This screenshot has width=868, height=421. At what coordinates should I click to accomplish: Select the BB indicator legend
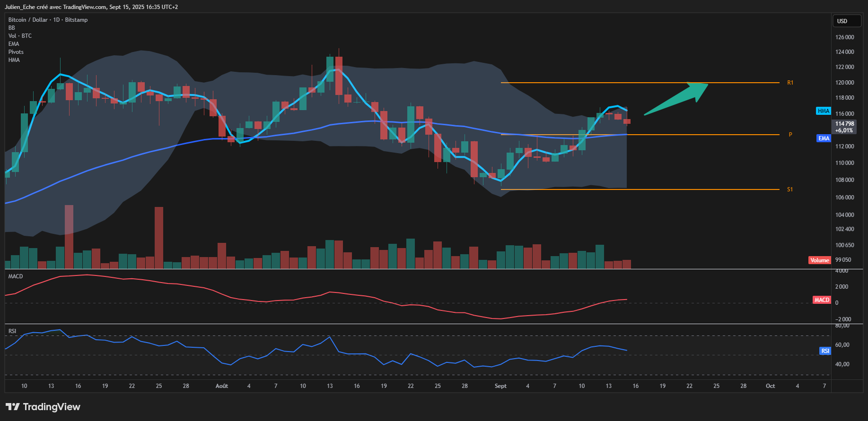coord(12,28)
